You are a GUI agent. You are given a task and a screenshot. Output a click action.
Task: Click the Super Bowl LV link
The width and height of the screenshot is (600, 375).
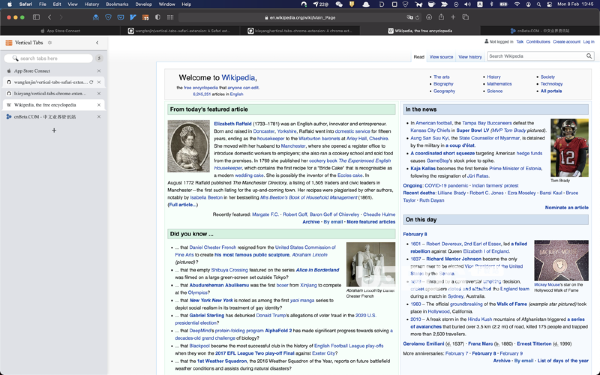(473, 130)
